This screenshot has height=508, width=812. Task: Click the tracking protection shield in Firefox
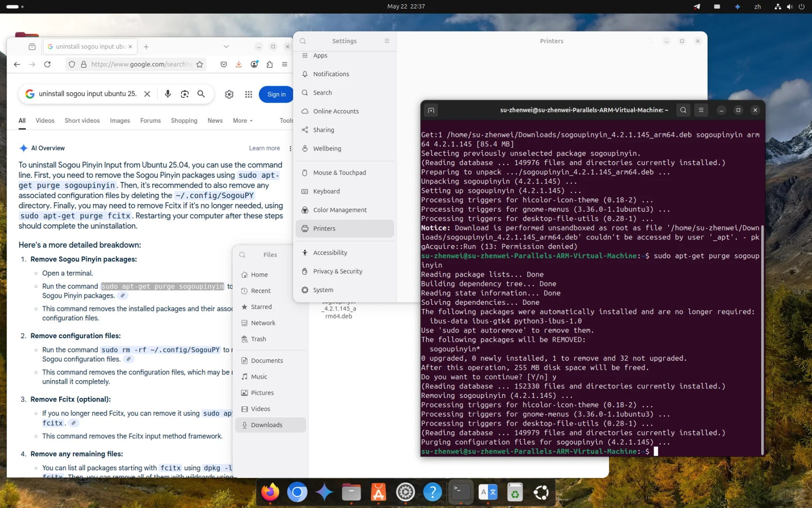pos(71,64)
